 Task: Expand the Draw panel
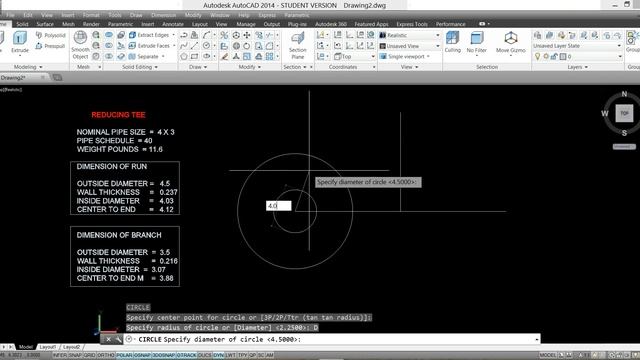[198, 67]
